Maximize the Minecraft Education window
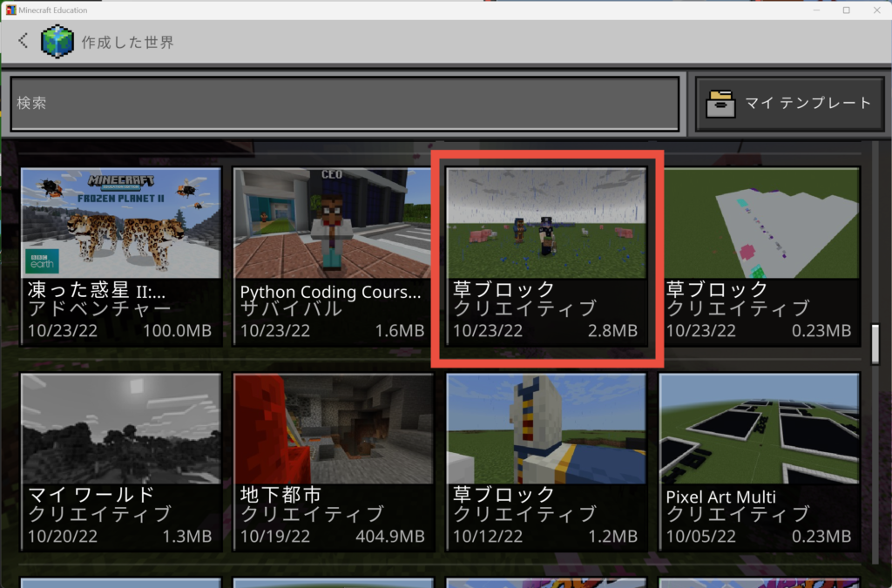This screenshot has height=588, width=892. click(x=846, y=10)
